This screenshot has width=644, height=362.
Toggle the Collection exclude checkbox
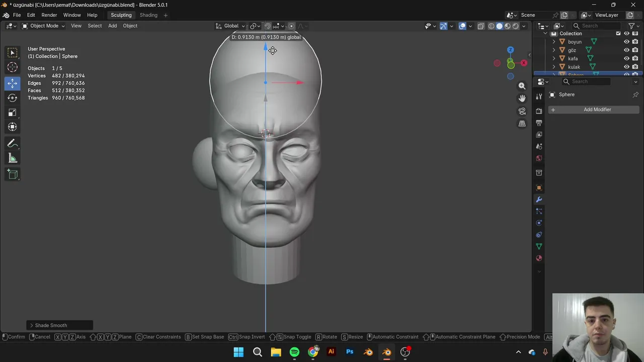tap(618, 34)
